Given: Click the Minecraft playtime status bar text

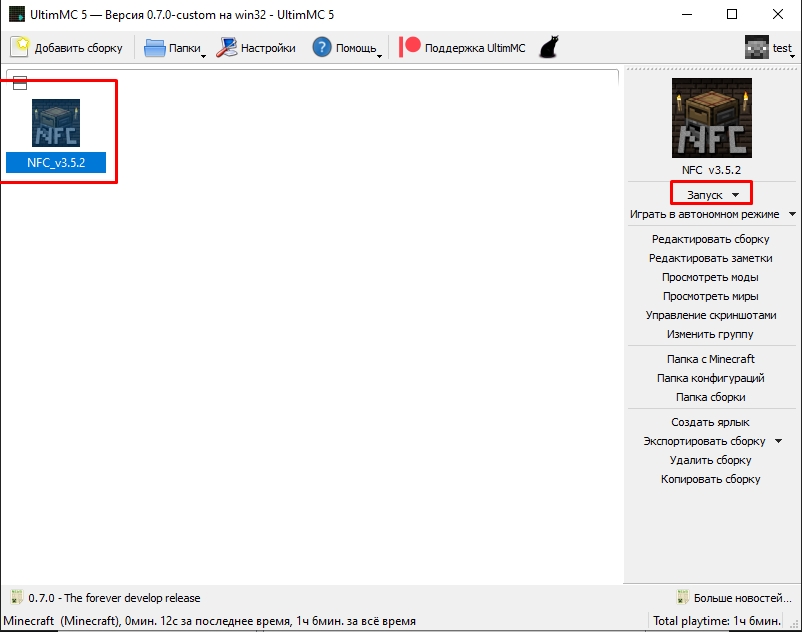Looking at the screenshot, I should tap(209, 621).
